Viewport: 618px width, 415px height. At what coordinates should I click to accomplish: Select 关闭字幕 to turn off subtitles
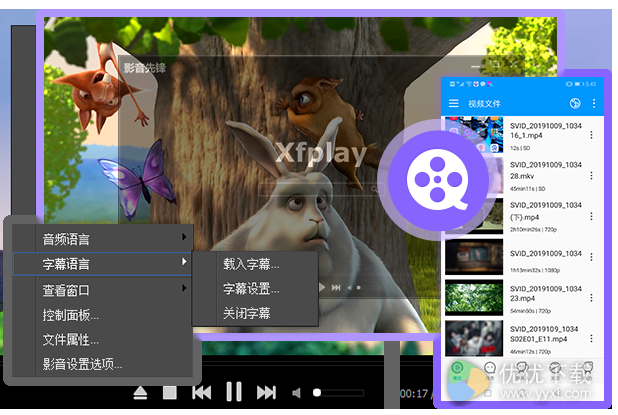click(x=255, y=313)
